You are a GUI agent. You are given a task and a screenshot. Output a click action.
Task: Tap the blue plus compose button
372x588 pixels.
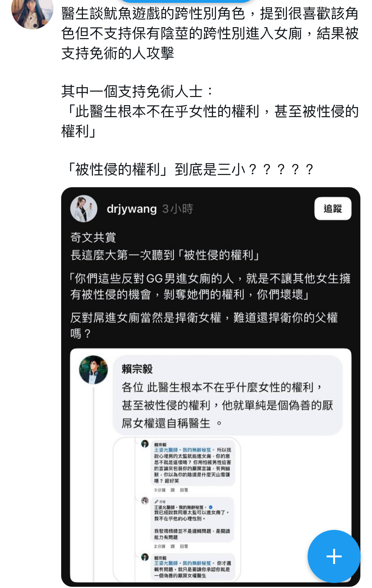[334, 556]
